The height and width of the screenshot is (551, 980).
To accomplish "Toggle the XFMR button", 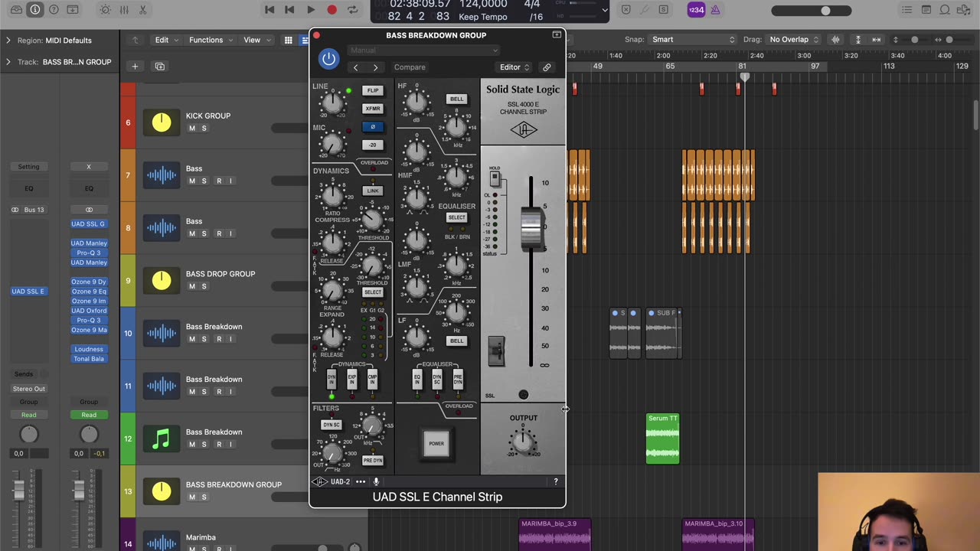I will click(x=373, y=109).
